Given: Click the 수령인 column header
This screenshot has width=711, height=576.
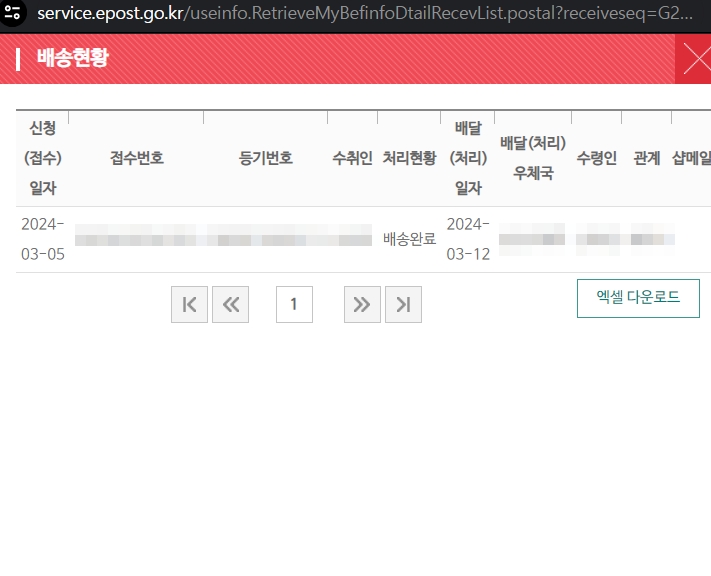Looking at the screenshot, I should pyautogui.click(x=596, y=158).
